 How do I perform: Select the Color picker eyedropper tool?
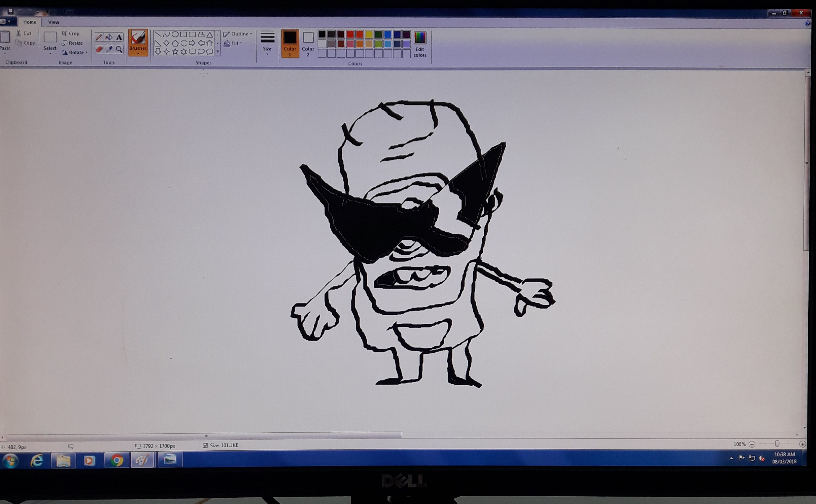click(109, 50)
